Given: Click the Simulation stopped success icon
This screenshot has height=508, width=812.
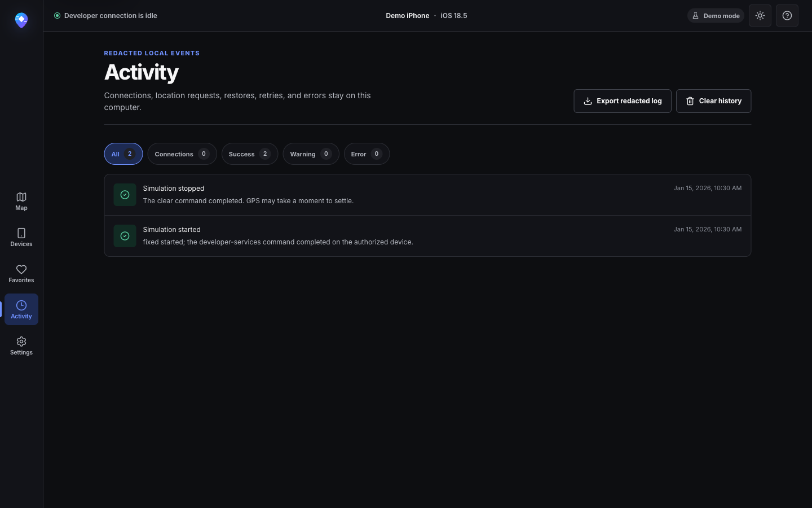Looking at the screenshot, I should (125, 195).
